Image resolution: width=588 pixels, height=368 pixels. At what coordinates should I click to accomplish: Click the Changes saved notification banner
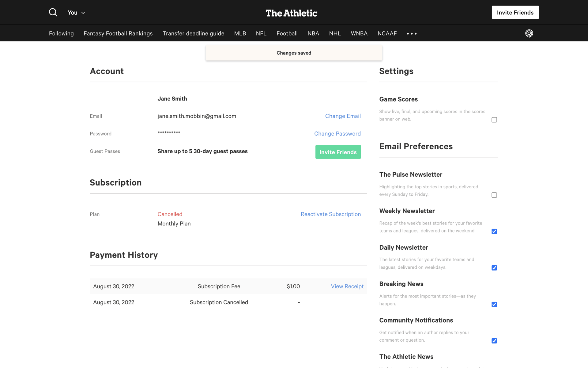pyautogui.click(x=294, y=53)
